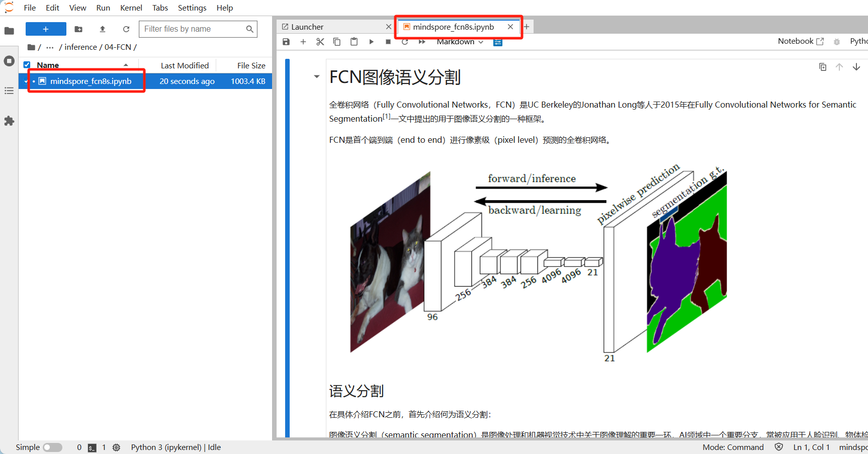Interrupt the kernel with stop icon
This screenshot has width=868, height=454.
click(x=388, y=42)
